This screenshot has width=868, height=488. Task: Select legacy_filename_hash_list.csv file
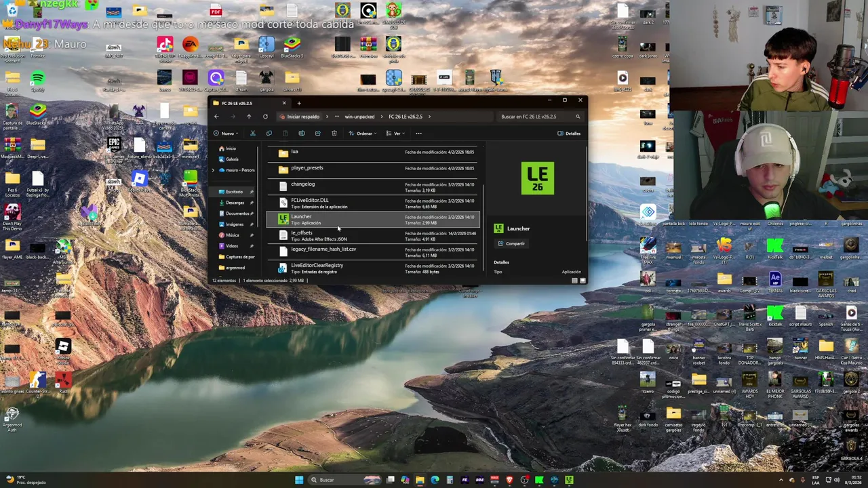(x=373, y=252)
